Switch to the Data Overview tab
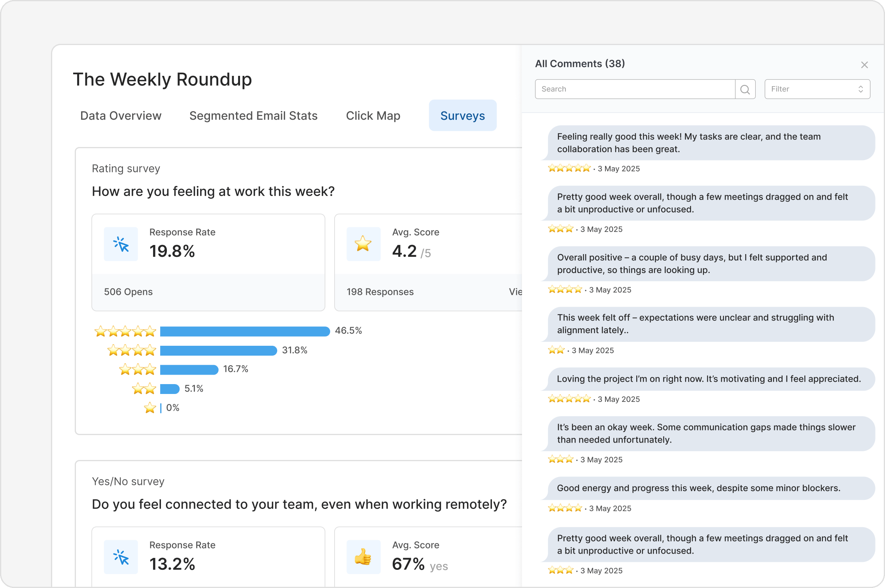Screen dimensions: 885x588 tap(121, 116)
